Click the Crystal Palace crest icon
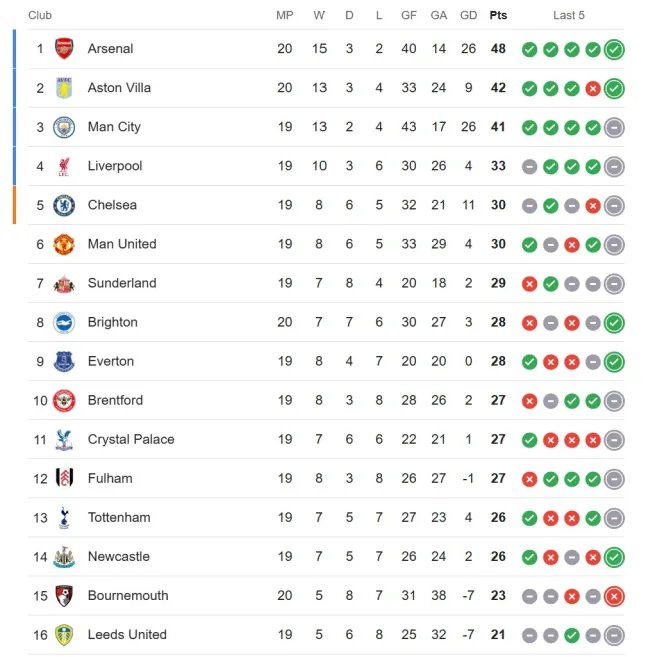This screenshot has height=657, width=646. click(x=64, y=440)
